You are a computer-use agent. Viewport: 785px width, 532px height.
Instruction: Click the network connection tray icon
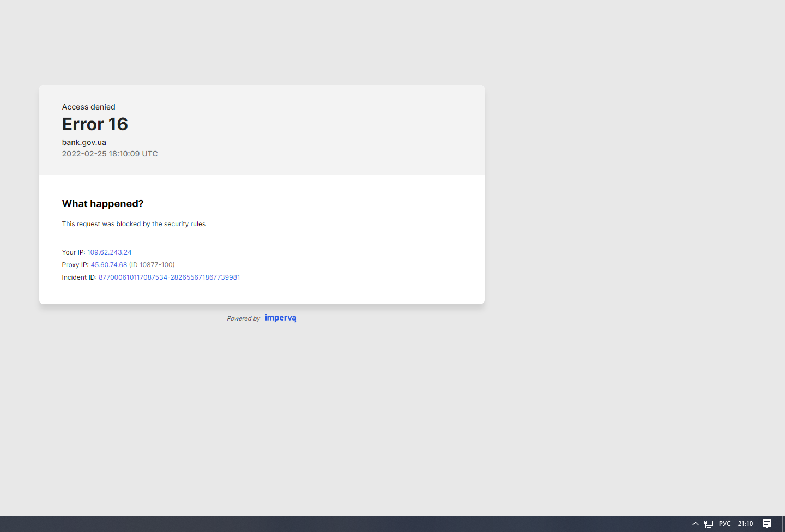tap(709, 524)
